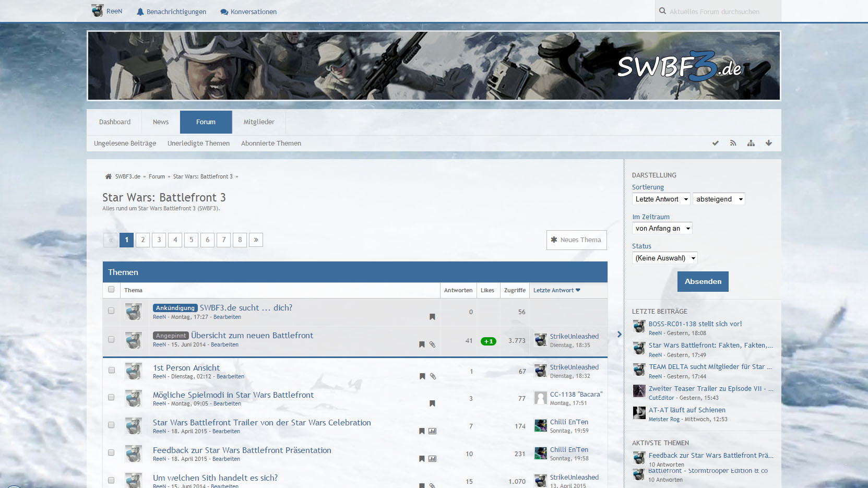868x488 pixels.
Task: Sort by 'Letzte Antwort' column header
Action: 556,290
